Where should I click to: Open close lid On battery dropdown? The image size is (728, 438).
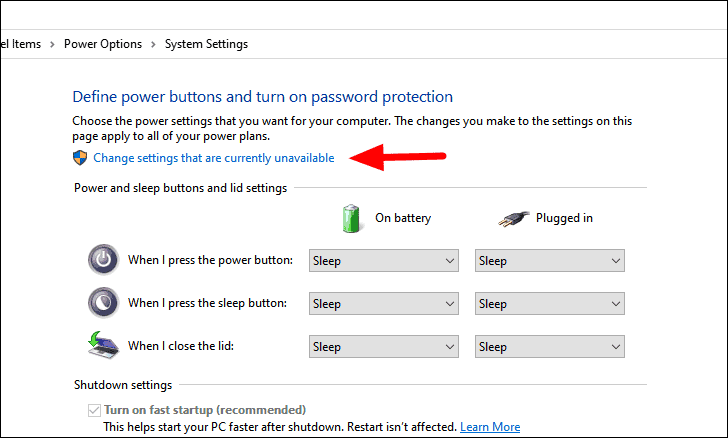(x=384, y=347)
